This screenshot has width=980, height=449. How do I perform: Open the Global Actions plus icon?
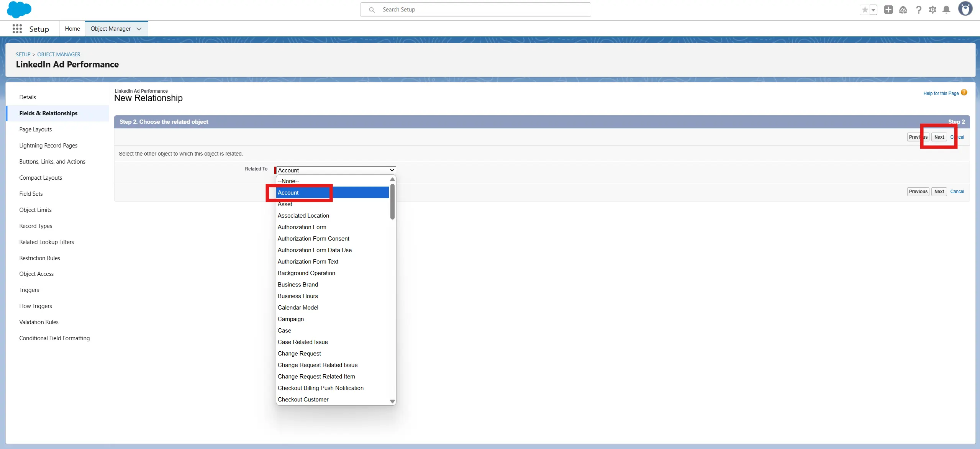click(x=888, y=10)
